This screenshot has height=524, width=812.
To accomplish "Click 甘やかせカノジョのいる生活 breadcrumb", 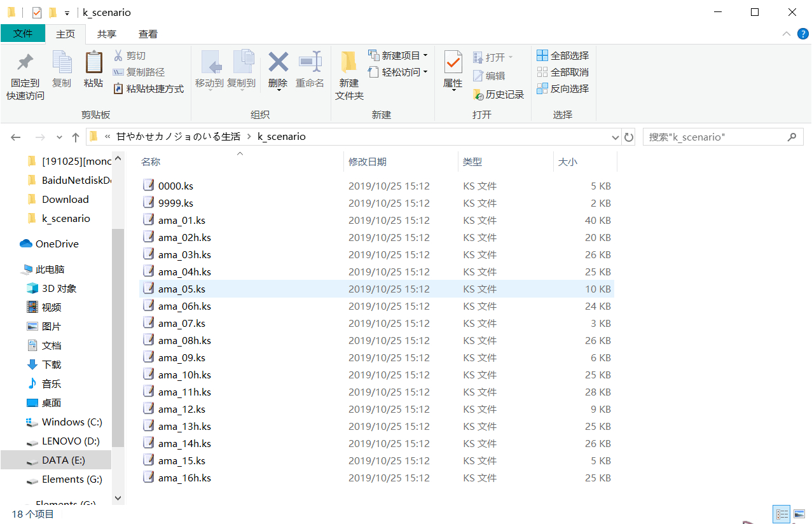I will (x=178, y=137).
